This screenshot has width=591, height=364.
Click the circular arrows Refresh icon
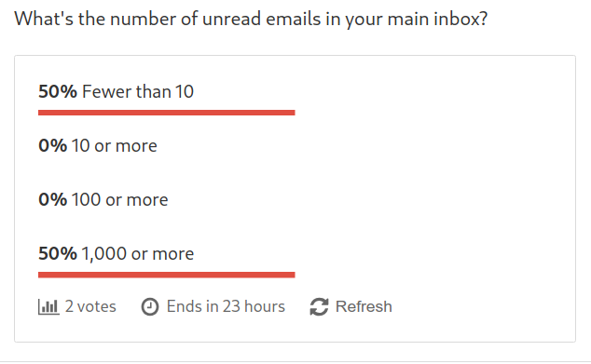coord(319,307)
